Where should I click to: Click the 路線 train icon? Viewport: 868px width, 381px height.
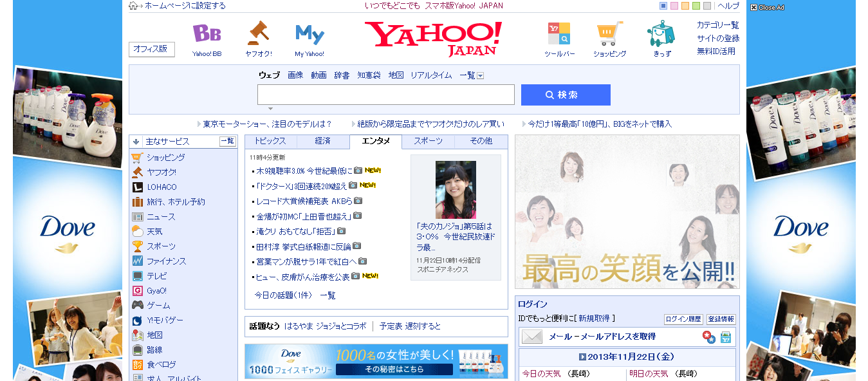click(137, 350)
